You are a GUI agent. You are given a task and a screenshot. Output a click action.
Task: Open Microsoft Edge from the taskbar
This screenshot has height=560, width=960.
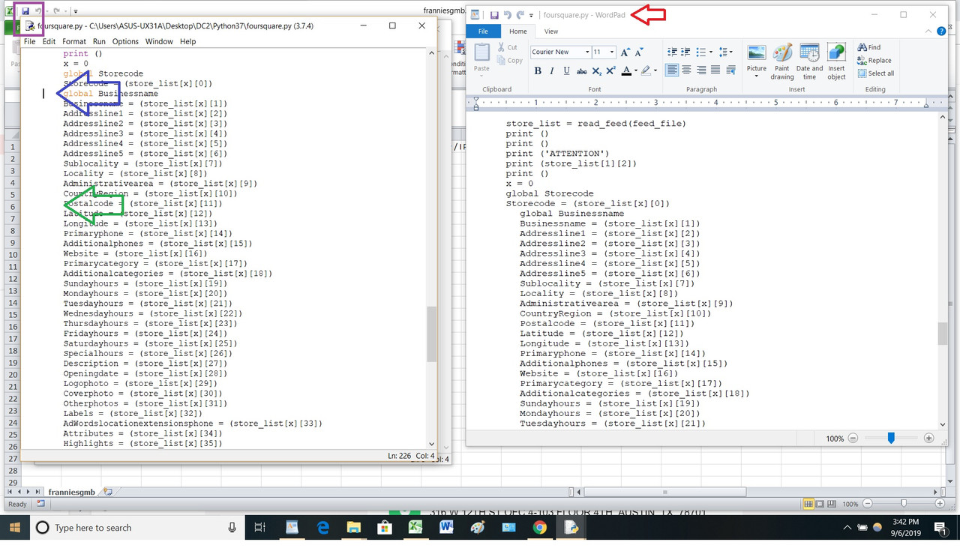323,528
